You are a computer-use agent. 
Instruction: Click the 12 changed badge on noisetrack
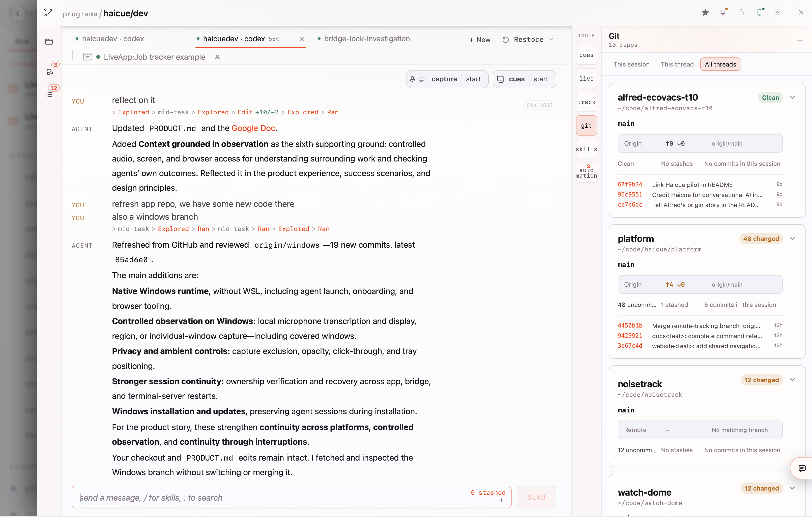click(761, 380)
